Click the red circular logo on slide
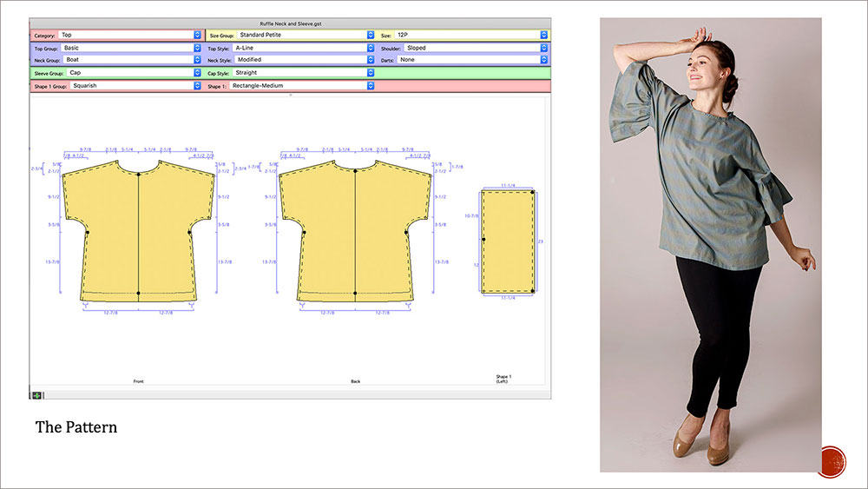 [831, 461]
